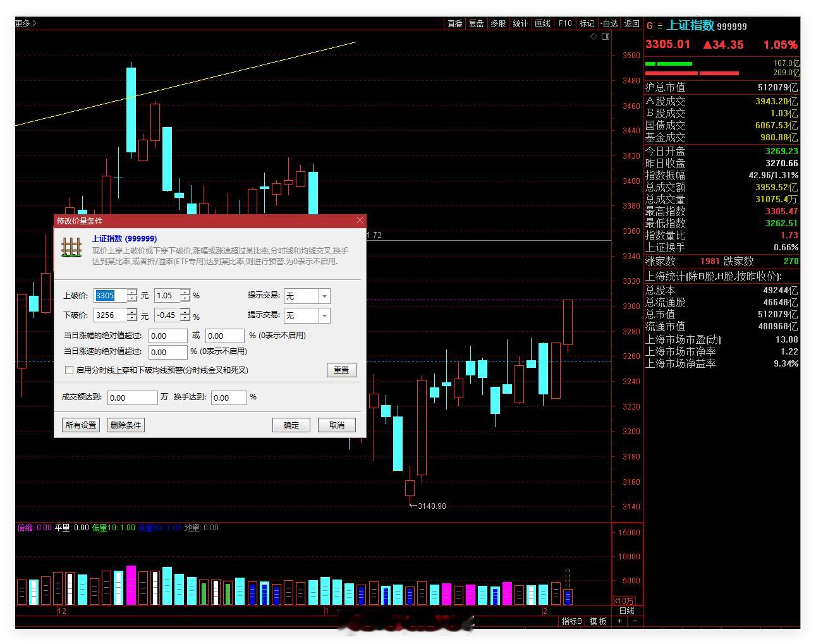Open the list icon beside 上证指数 title
816x644 pixels.
[660, 26]
